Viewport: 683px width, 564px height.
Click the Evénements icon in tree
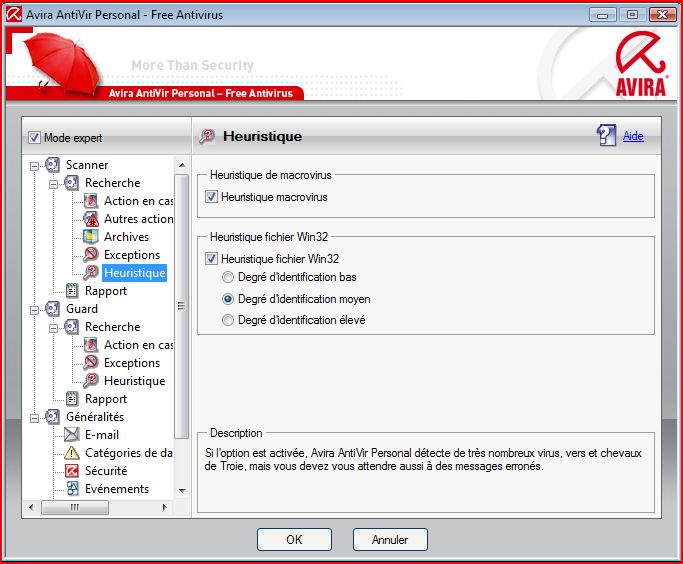pyautogui.click(x=72, y=489)
